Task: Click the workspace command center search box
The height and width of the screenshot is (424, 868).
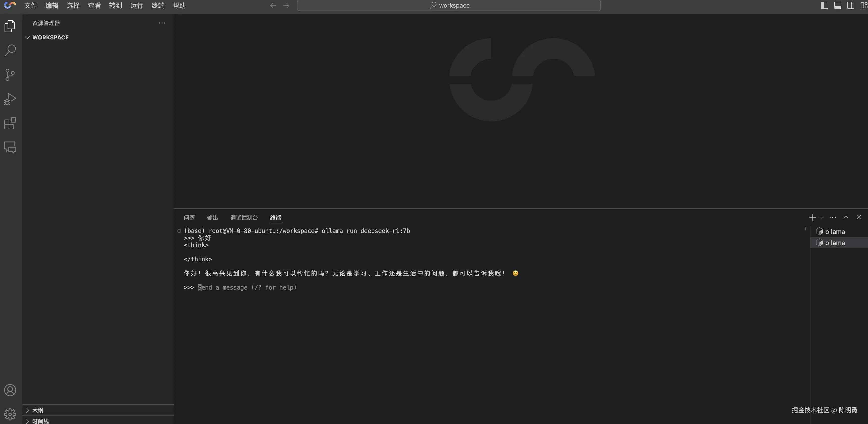Action: [x=448, y=5]
